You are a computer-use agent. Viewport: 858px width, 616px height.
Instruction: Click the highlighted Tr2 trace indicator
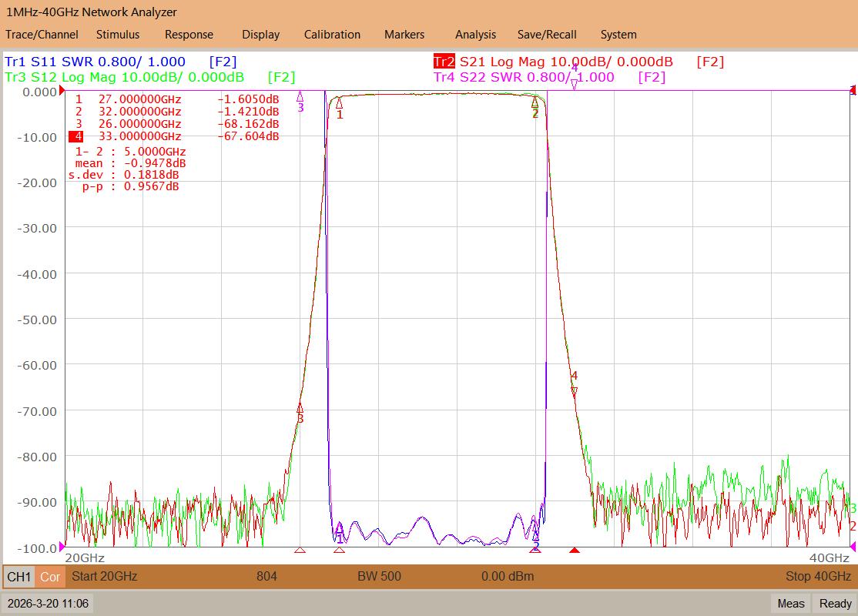[x=444, y=62]
